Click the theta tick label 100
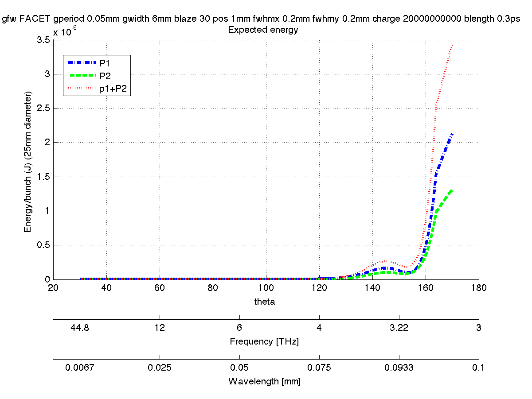The height and width of the screenshot is (399, 532). pyautogui.click(x=266, y=288)
